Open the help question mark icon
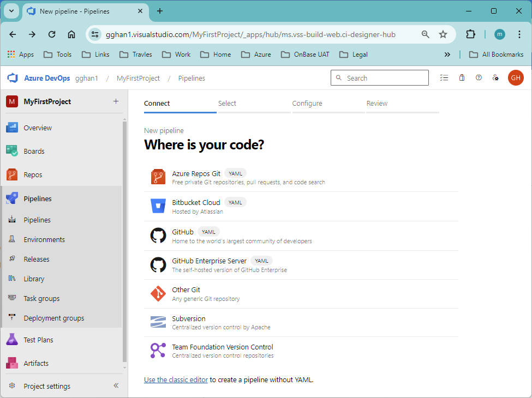The width and height of the screenshot is (532, 398). [x=479, y=78]
